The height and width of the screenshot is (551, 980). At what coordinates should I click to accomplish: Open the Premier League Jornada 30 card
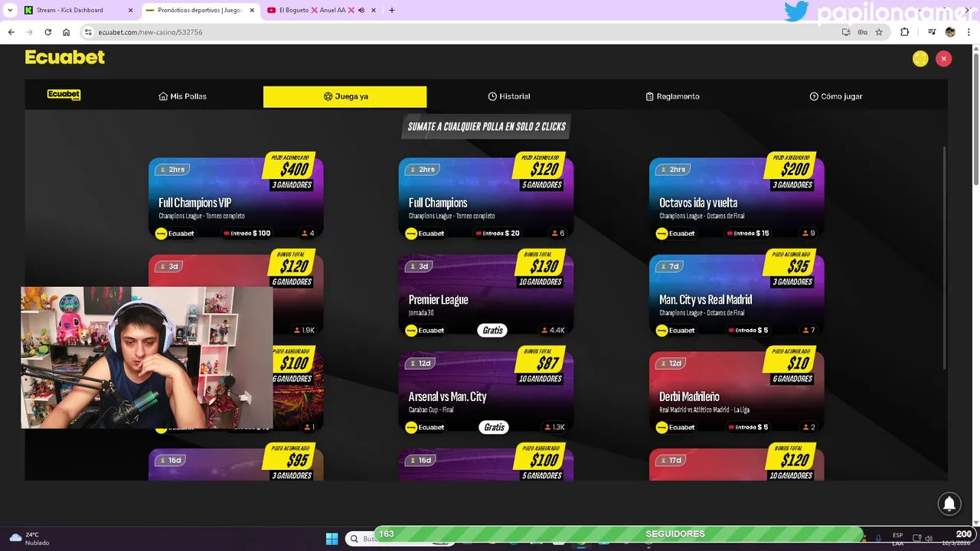click(486, 296)
